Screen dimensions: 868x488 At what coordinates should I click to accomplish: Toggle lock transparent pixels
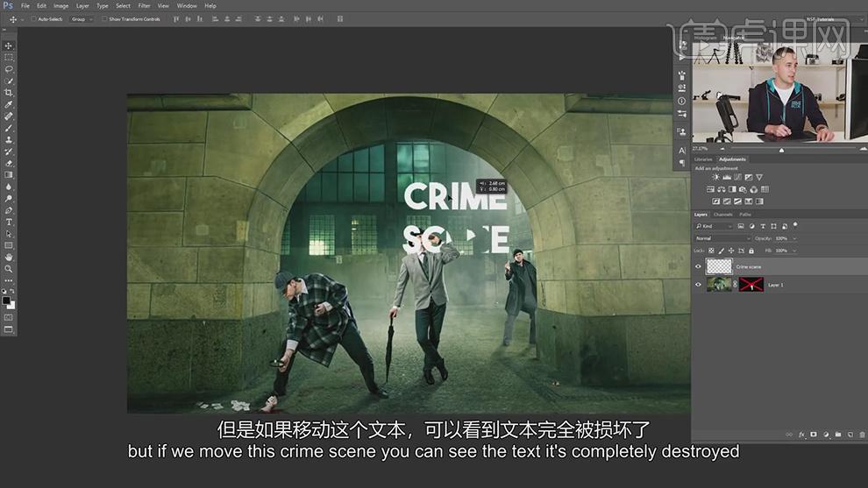(x=711, y=251)
